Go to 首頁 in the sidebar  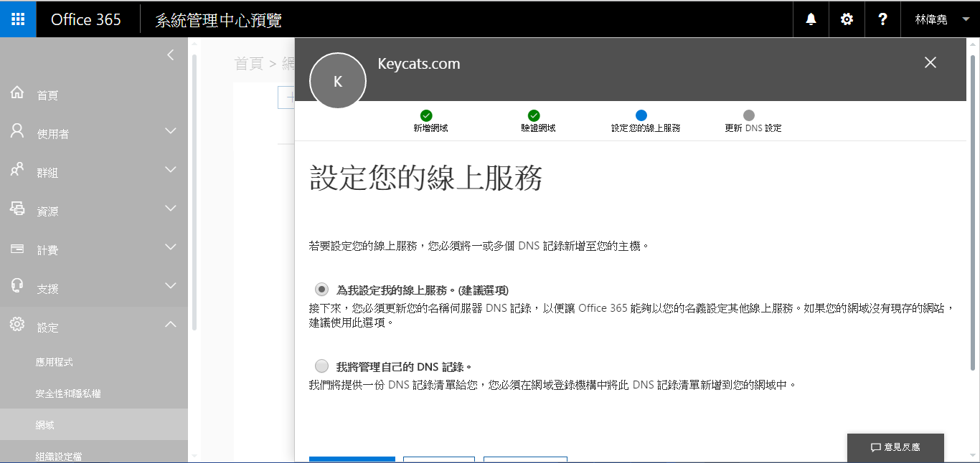[47, 95]
